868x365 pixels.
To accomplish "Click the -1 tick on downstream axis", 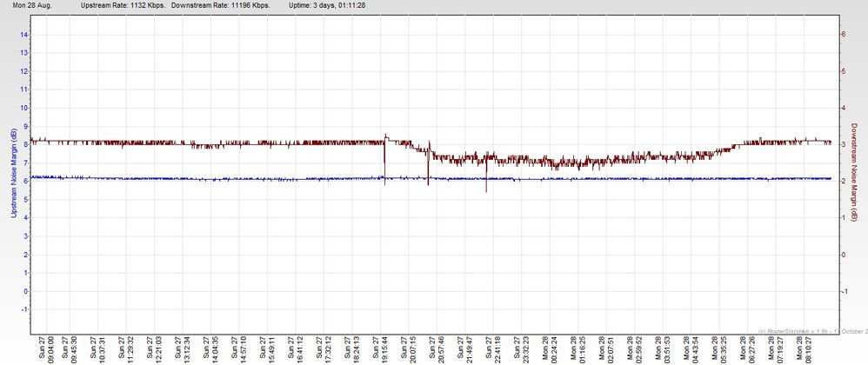I will point(841,292).
